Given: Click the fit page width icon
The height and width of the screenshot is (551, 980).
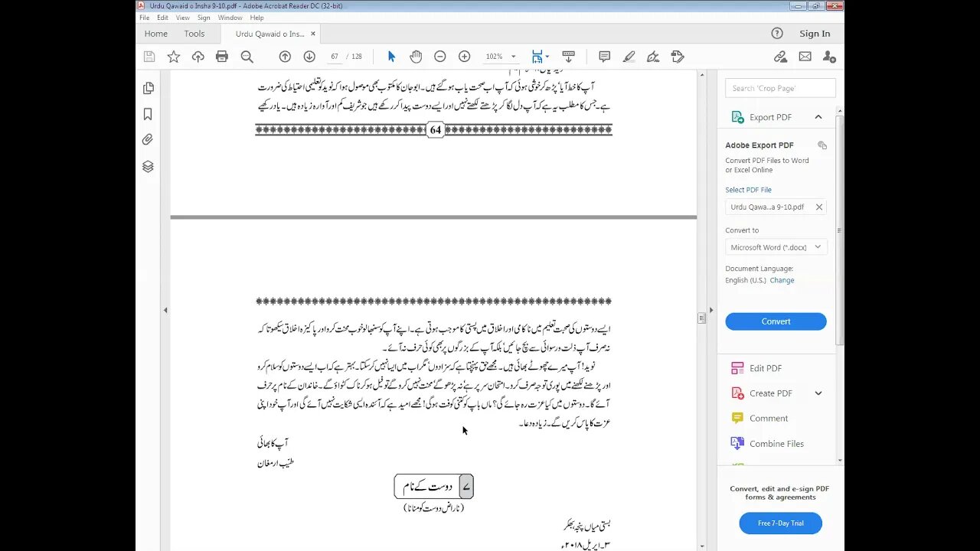Looking at the screenshot, I should 537,57.
